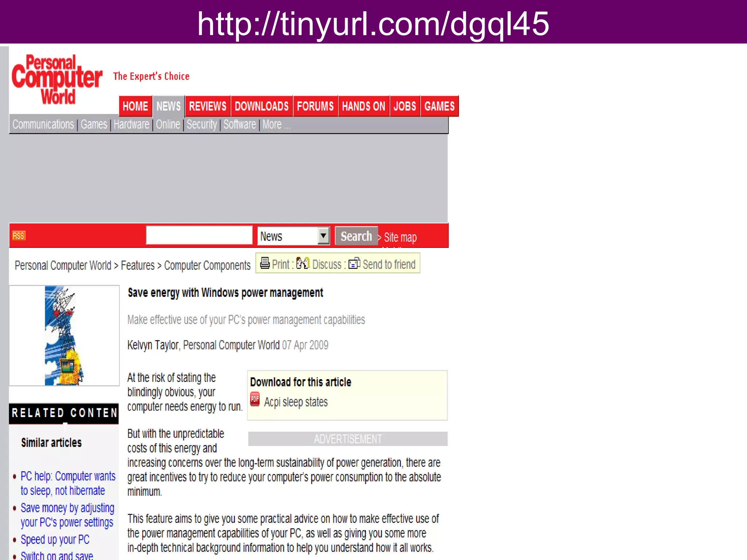Select the HANDS ON tab
Viewport: 747px width, 560px height.
(x=364, y=106)
